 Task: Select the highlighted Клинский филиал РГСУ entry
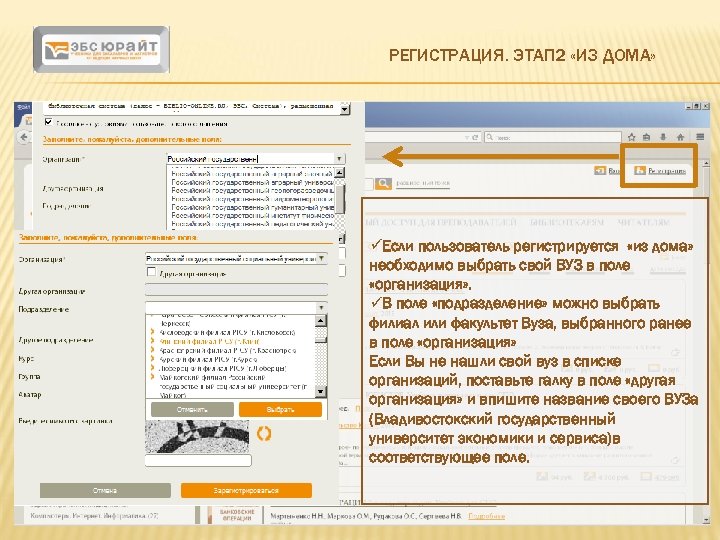pyautogui.click(x=209, y=341)
